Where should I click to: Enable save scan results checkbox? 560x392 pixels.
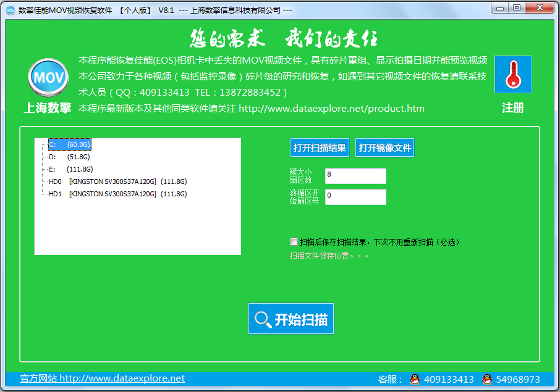[294, 242]
